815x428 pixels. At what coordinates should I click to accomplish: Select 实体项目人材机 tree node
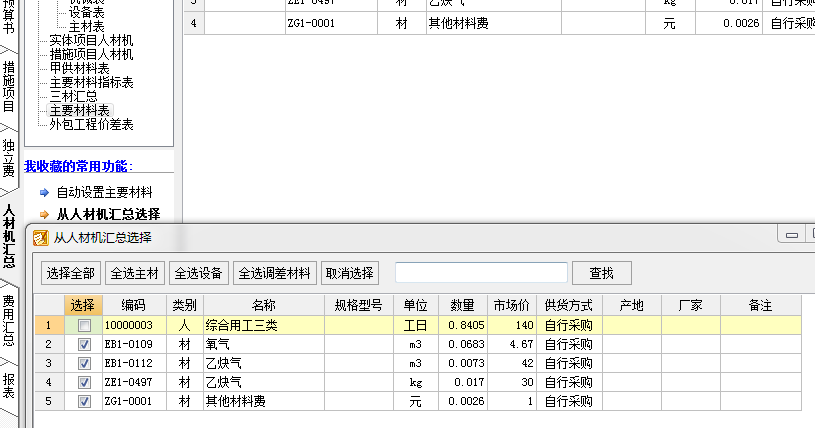coord(91,40)
